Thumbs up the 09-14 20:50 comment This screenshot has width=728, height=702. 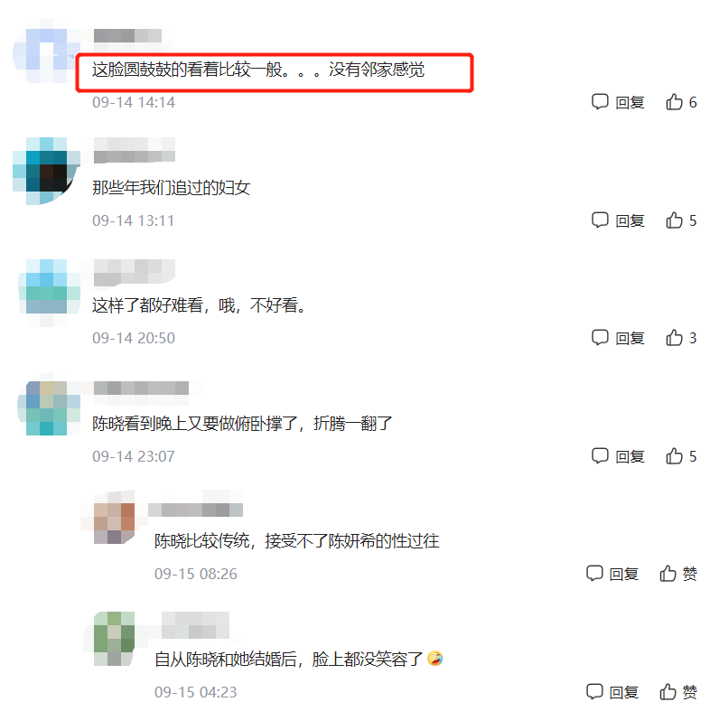pos(681,338)
